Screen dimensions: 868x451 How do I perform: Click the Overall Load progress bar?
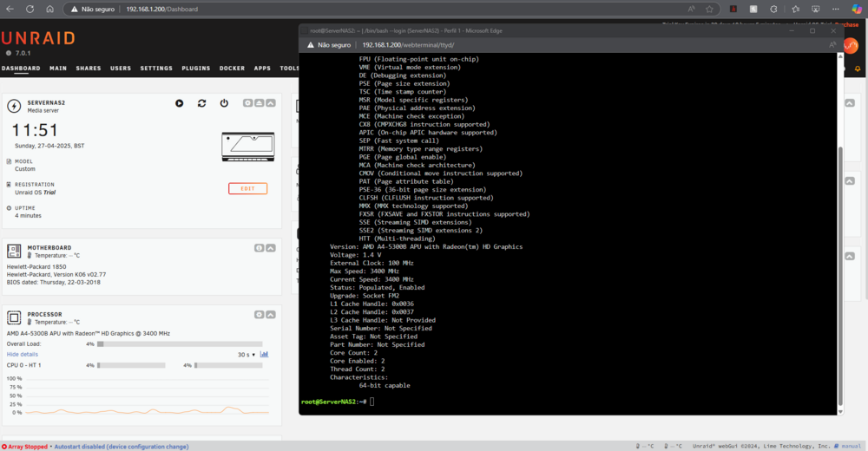[x=180, y=344]
